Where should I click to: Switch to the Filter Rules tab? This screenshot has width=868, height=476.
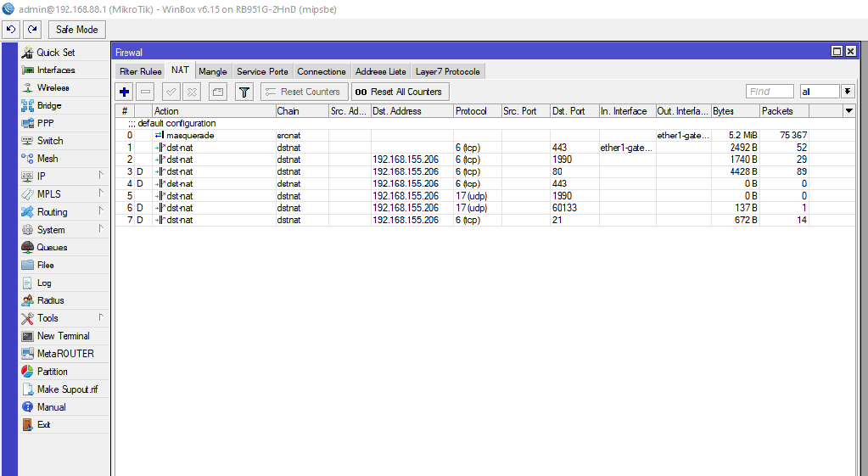pos(141,71)
